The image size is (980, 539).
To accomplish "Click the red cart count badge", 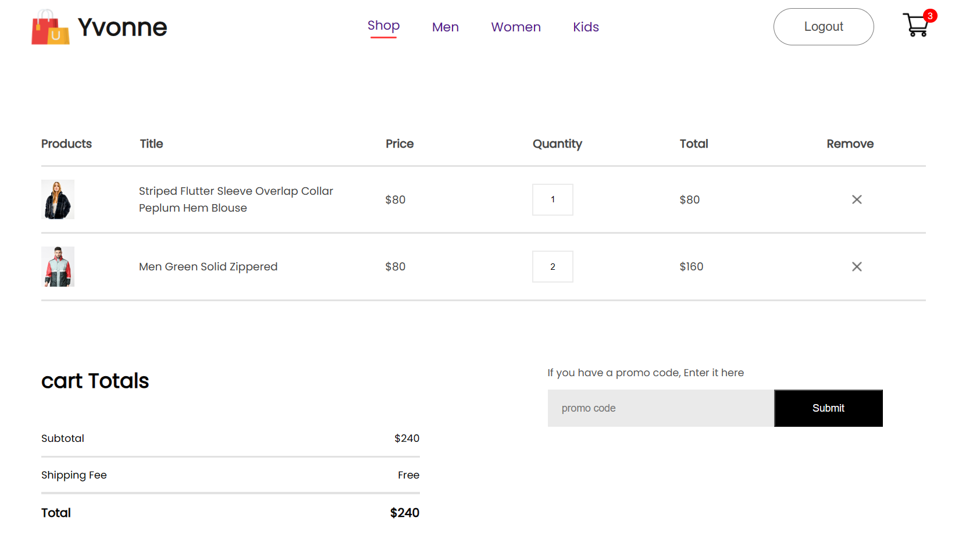I will (930, 16).
